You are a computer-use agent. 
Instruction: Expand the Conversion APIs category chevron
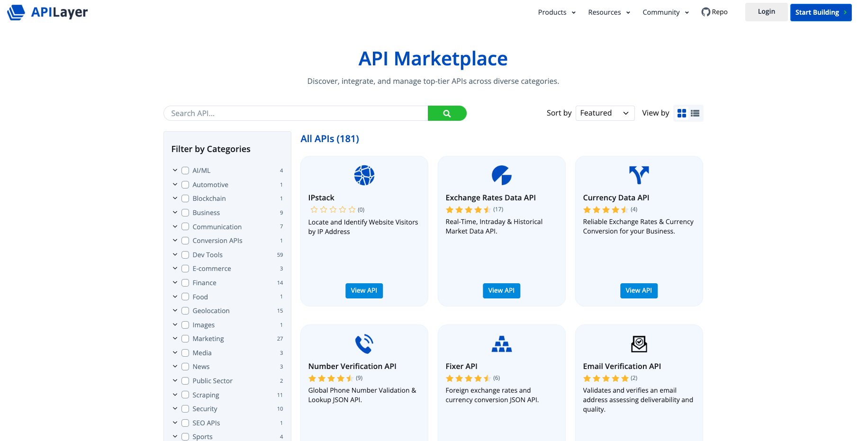tap(175, 240)
